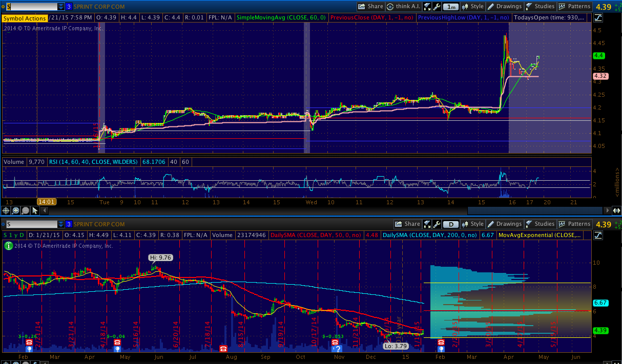The image size is (622, 364).
Task: Click the crosshair pan tool icon
Action: click(6, 210)
